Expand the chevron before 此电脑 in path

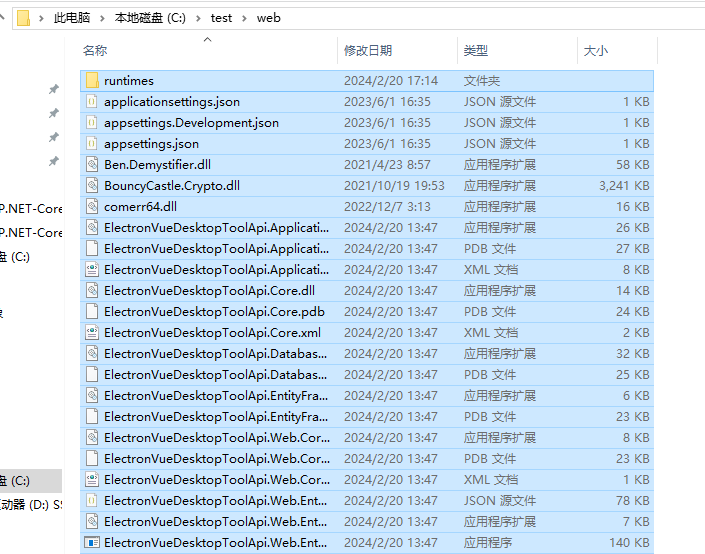(41, 18)
